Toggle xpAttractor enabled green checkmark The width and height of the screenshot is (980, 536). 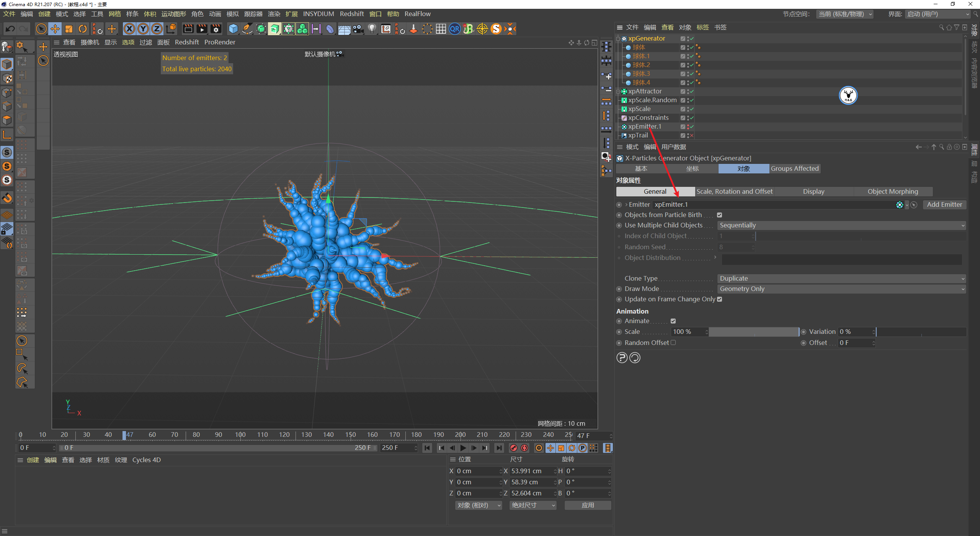point(692,92)
